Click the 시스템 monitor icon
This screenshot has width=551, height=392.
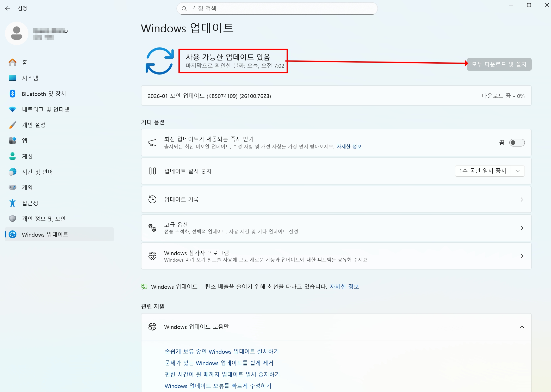tap(13, 78)
